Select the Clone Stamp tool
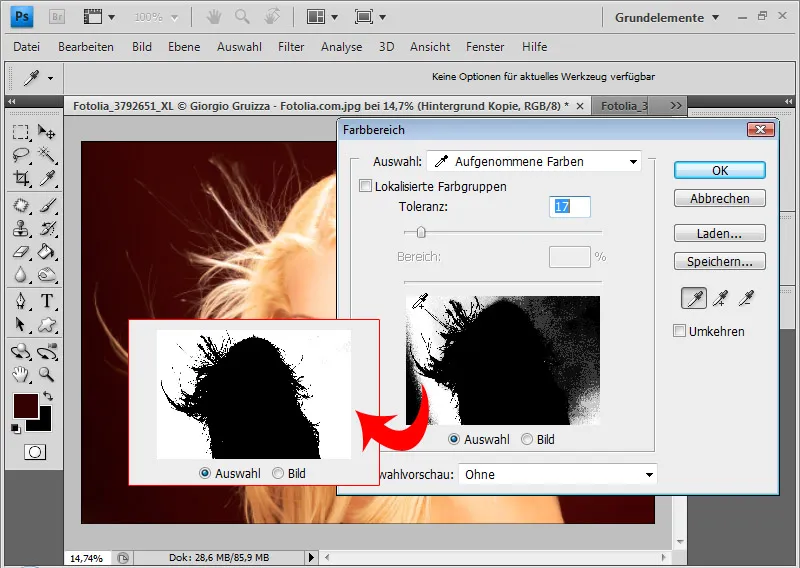The width and height of the screenshot is (800, 568). pyautogui.click(x=20, y=228)
